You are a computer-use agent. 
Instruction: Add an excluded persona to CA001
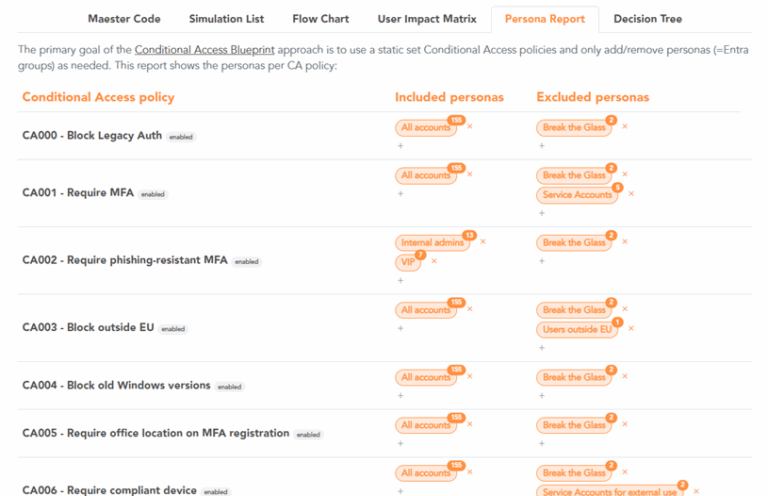pos(542,213)
